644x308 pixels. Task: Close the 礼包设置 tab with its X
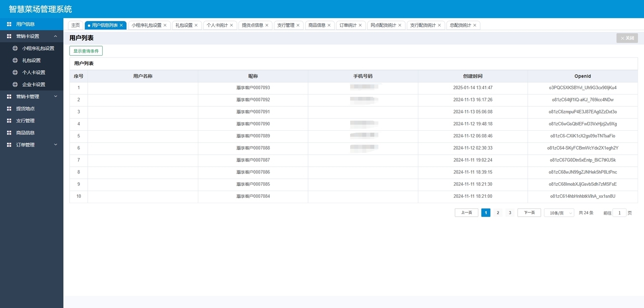pos(196,26)
